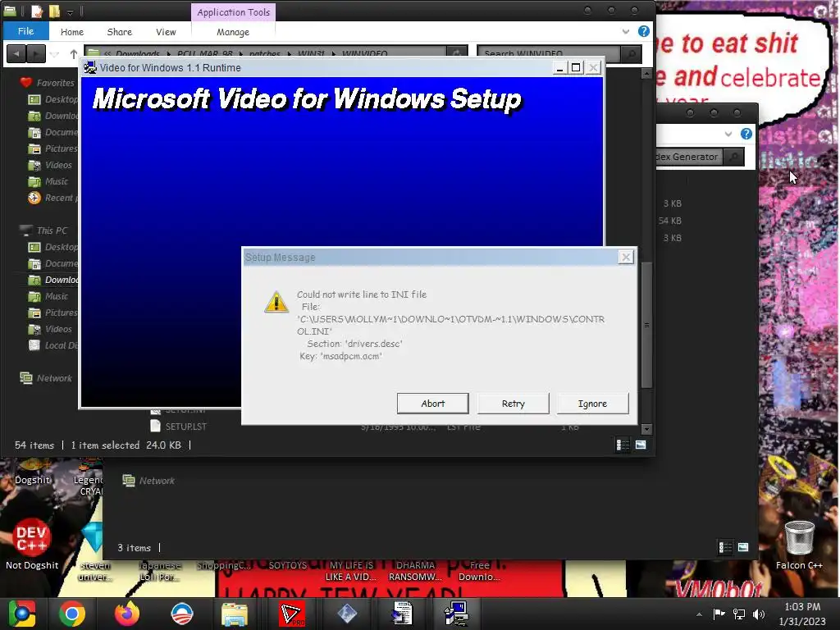
Task: Switch to large icons view in WINVIDEO status bar
Action: (x=640, y=445)
